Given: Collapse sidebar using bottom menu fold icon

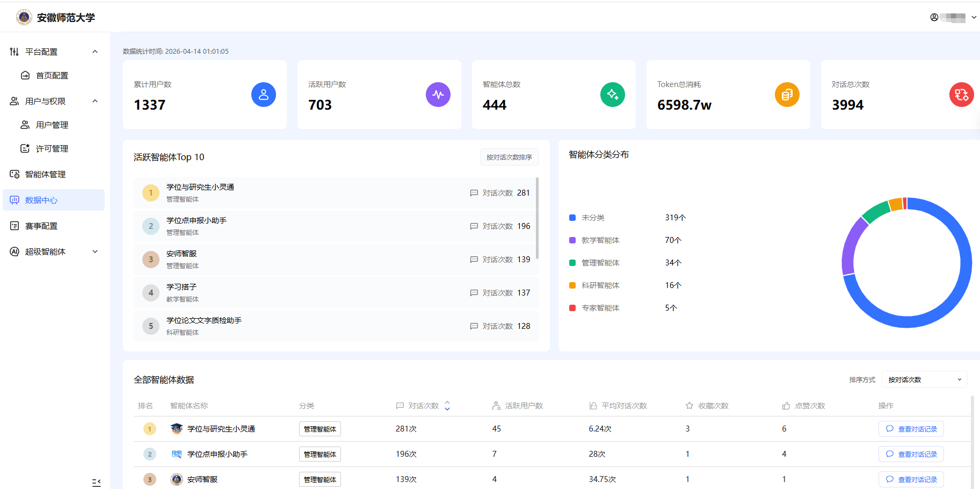Looking at the screenshot, I should click(96, 483).
